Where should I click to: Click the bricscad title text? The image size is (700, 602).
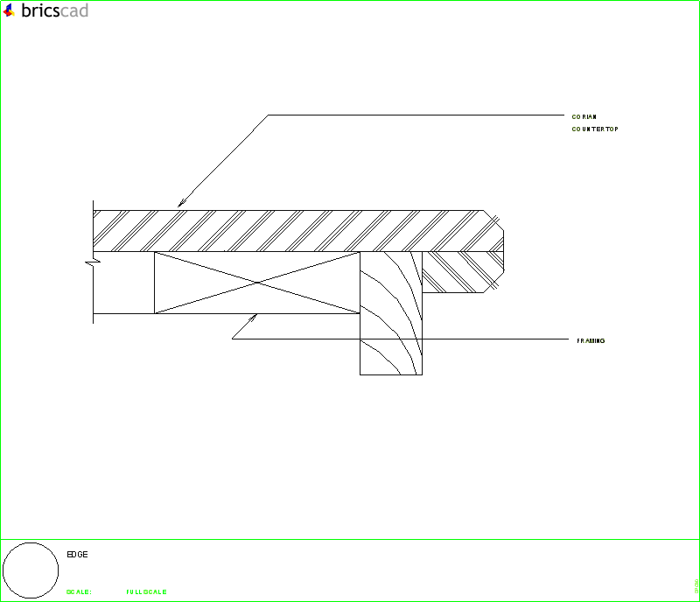(54, 12)
